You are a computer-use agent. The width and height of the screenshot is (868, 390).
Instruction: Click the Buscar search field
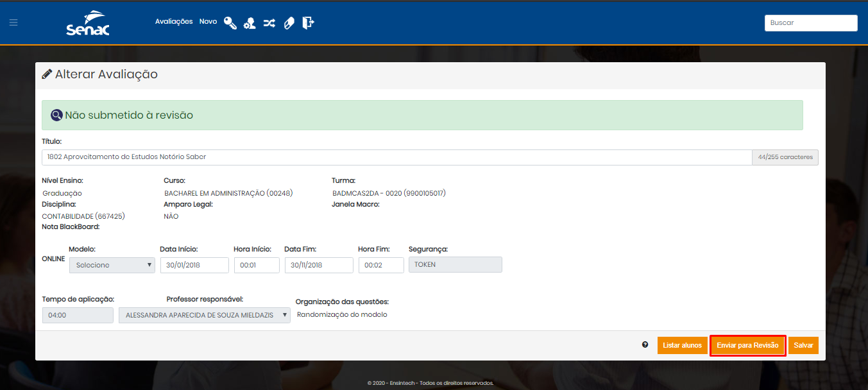tap(811, 22)
